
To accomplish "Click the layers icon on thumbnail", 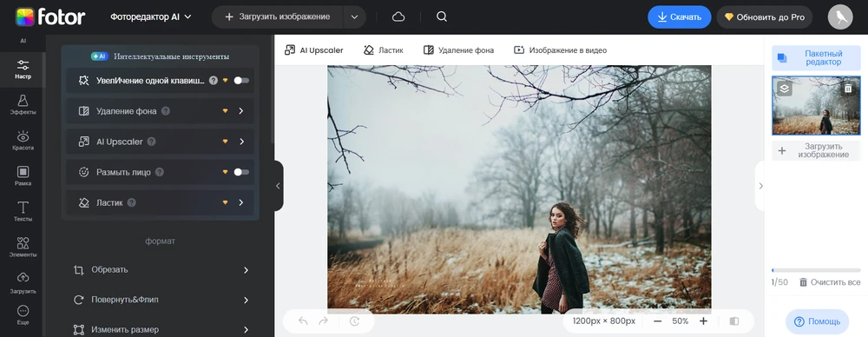I will click(785, 88).
